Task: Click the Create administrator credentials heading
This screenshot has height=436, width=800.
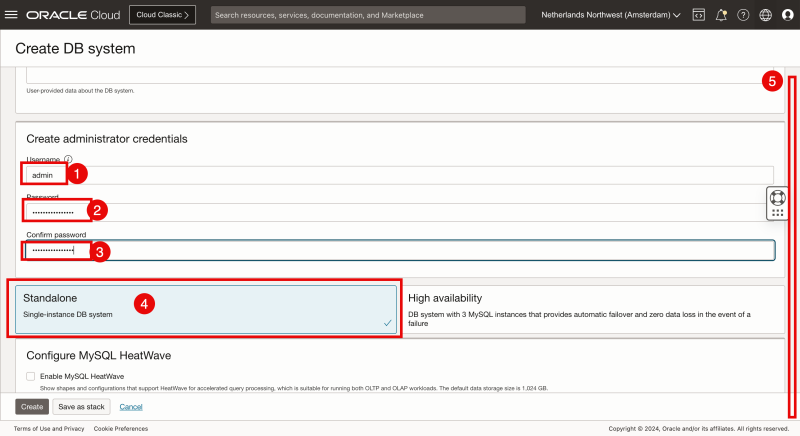Action: point(107,139)
